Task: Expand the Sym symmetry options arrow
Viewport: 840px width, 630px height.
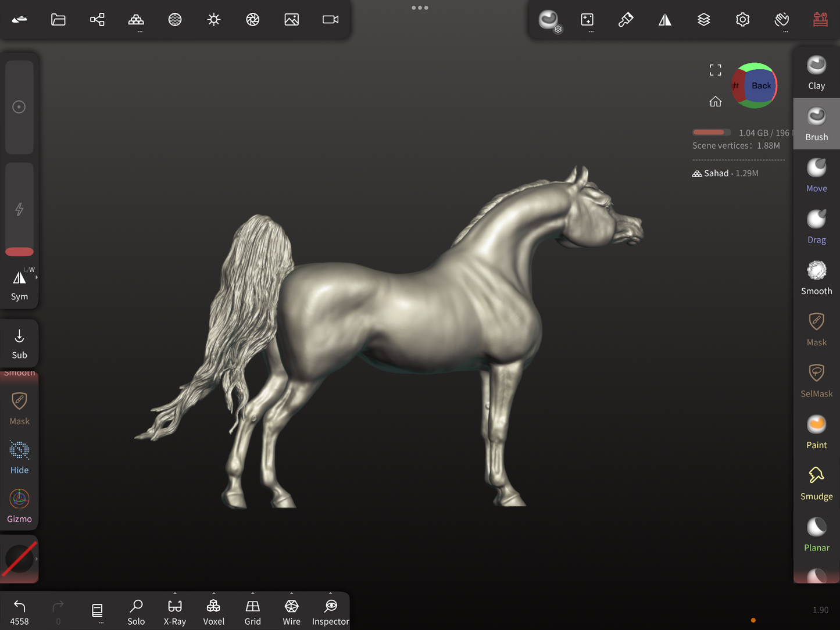Action: point(37,278)
